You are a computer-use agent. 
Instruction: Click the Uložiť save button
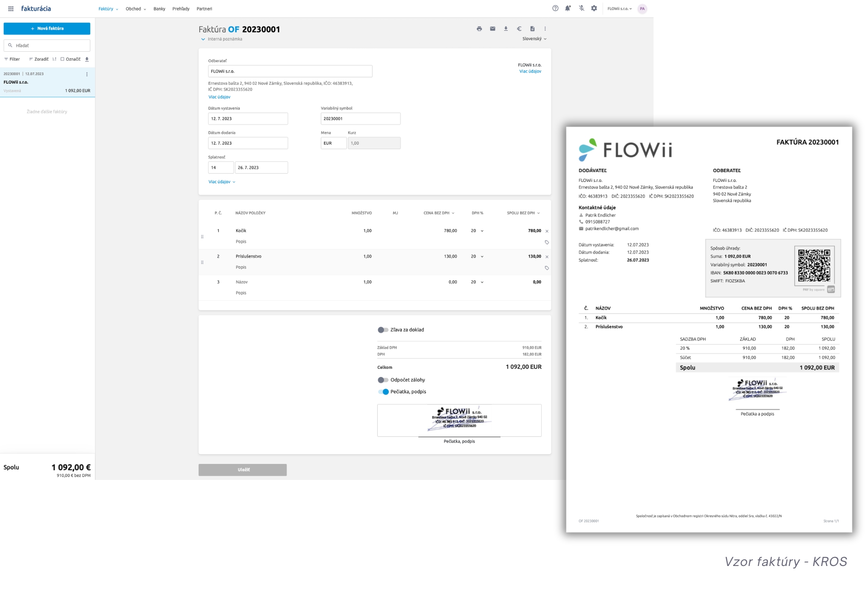tap(242, 470)
